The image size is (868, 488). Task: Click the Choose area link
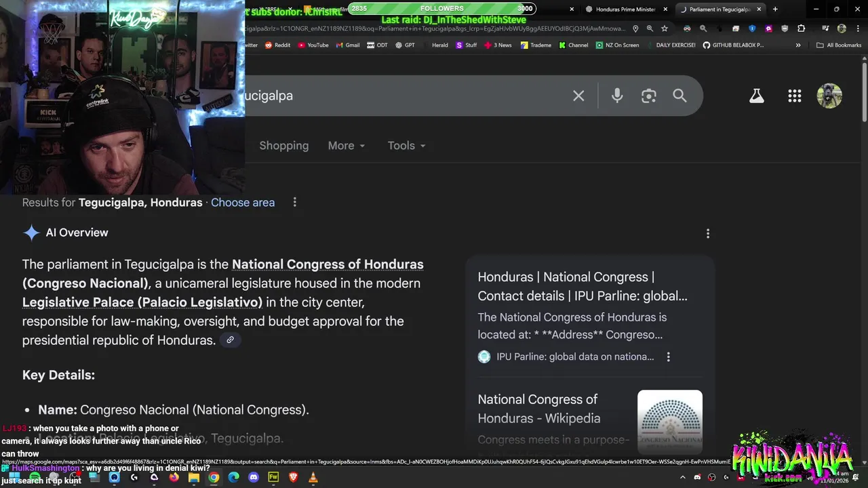click(x=243, y=203)
